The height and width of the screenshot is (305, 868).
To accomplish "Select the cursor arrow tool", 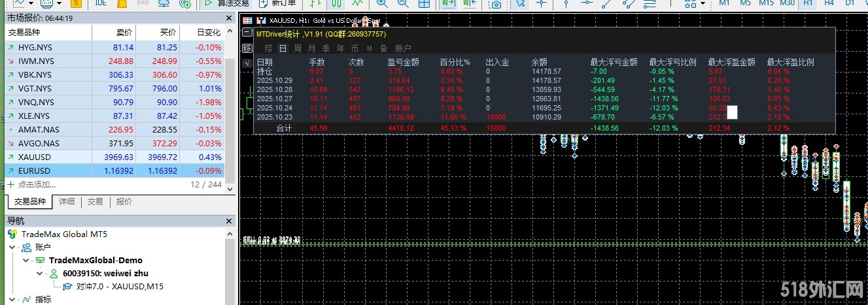I will coord(520,4).
